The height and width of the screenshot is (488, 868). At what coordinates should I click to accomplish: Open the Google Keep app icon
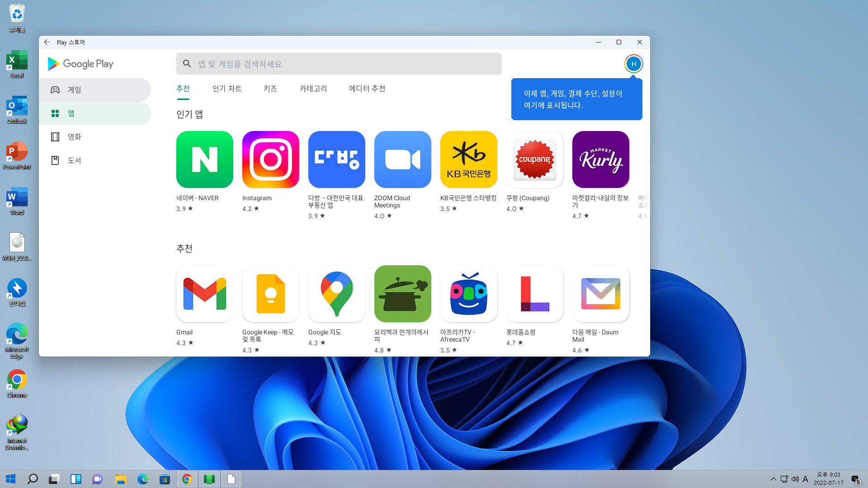271,294
